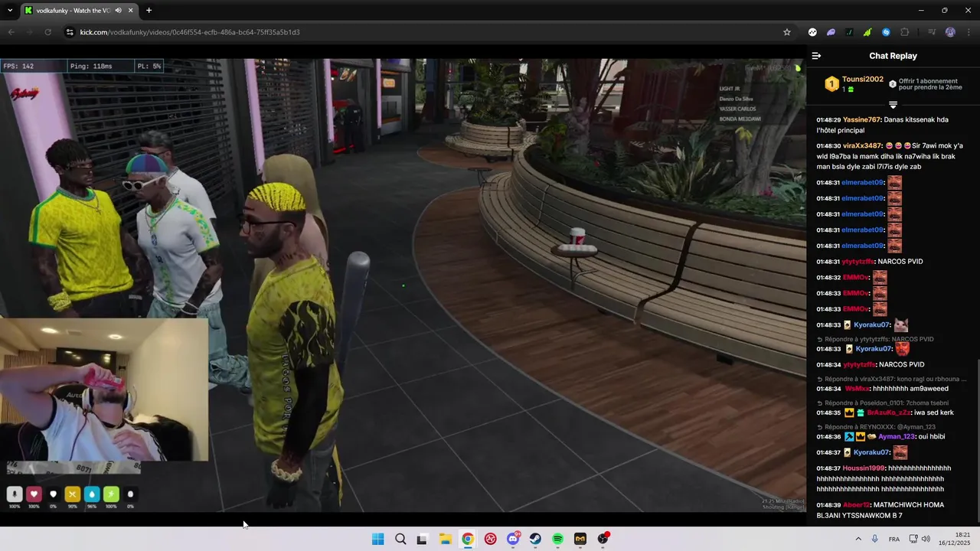
Task: Open Ayman_123 username in chat
Action: 897,437
